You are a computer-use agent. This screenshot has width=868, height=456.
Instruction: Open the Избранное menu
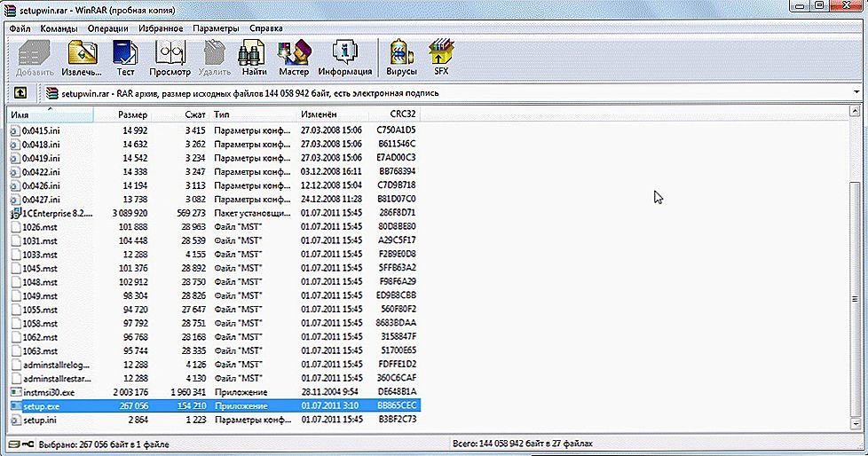pos(161,28)
